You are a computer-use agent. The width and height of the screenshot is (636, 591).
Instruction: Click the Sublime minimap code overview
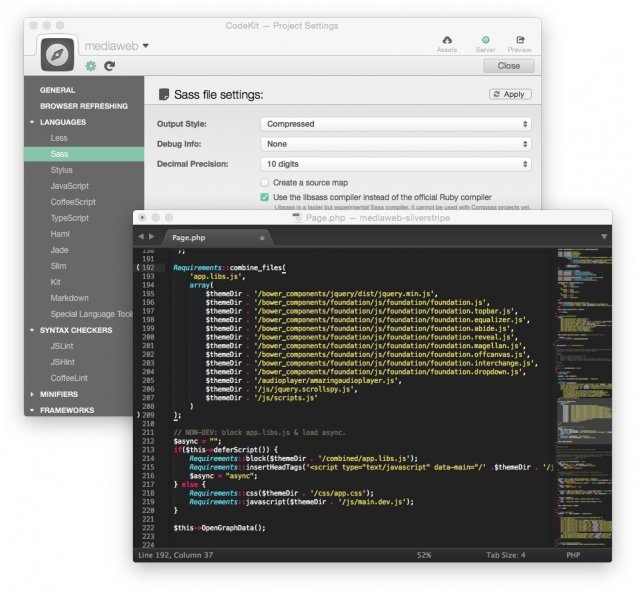pyautogui.click(x=583, y=398)
